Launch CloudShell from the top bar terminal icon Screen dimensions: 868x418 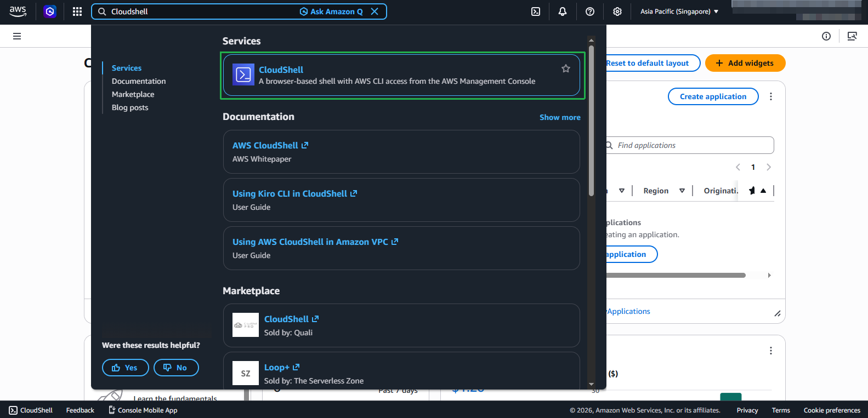click(x=536, y=12)
